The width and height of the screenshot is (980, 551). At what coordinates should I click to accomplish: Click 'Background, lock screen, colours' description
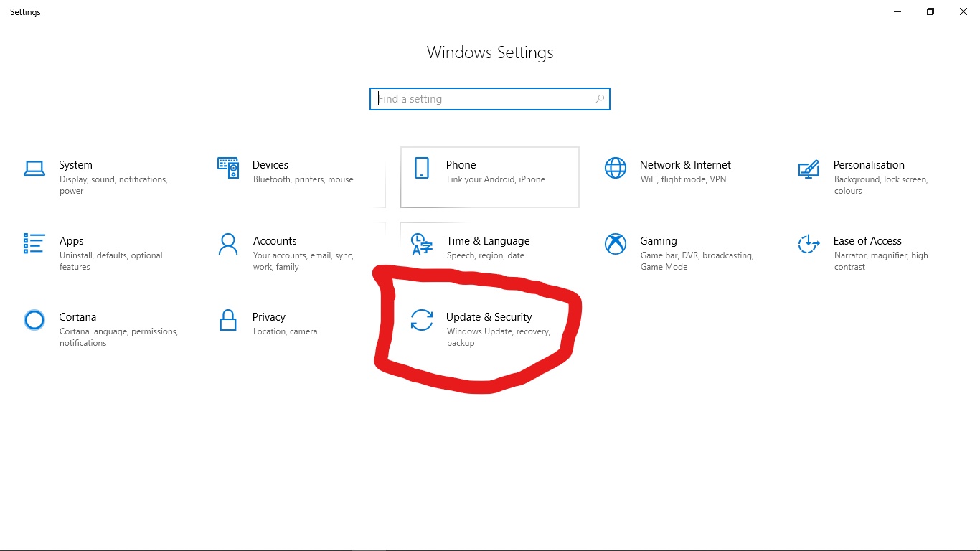pyautogui.click(x=881, y=185)
